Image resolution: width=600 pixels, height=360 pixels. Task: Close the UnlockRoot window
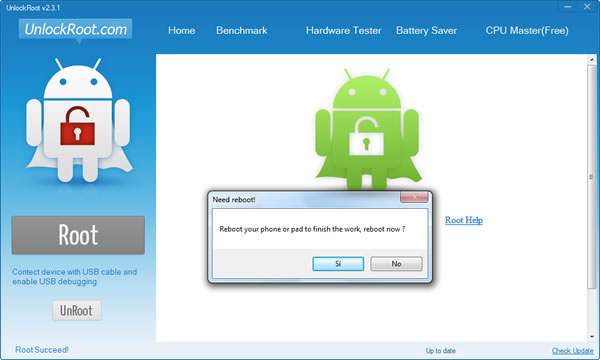coord(587,7)
